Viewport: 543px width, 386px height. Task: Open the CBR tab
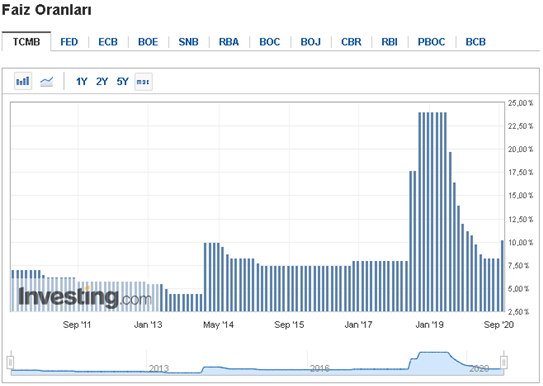351,42
